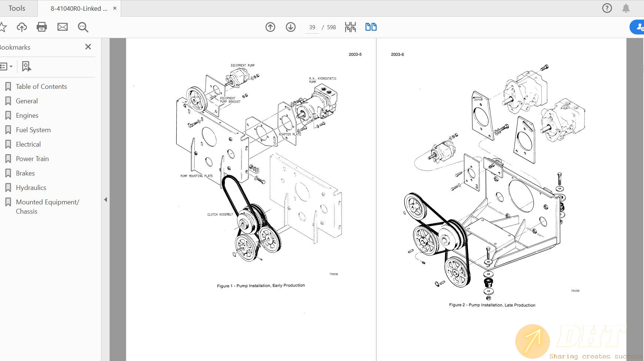Viewport: 644px width, 361px height.
Task: Open the Table of Contents bookmark
Action: [x=41, y=86]
